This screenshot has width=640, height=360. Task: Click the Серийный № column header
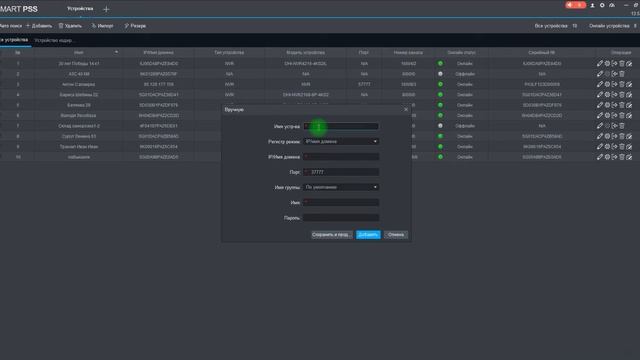click(x=542, y=53)
